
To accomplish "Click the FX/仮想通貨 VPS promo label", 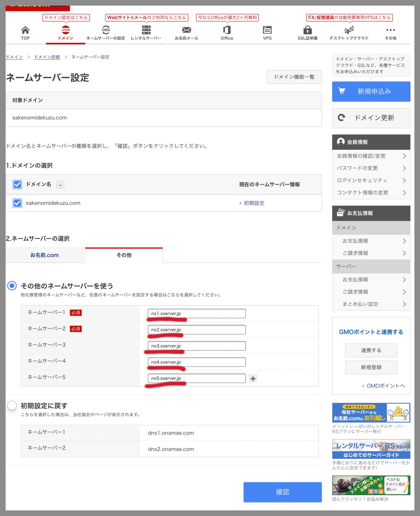I will pos(349,18).
